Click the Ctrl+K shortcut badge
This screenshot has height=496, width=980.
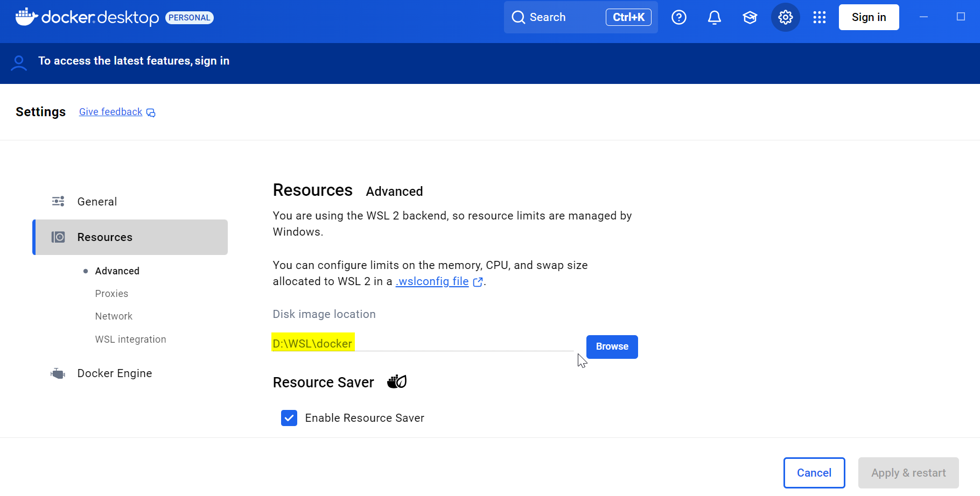tap(628, 17)
